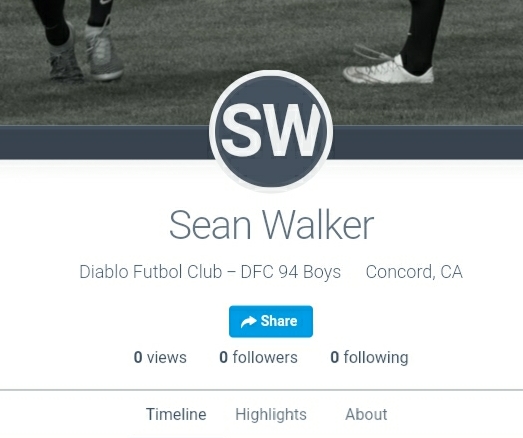Click the curved arrow share icon
Screen dimensions: 523x438
pos(248,322)
